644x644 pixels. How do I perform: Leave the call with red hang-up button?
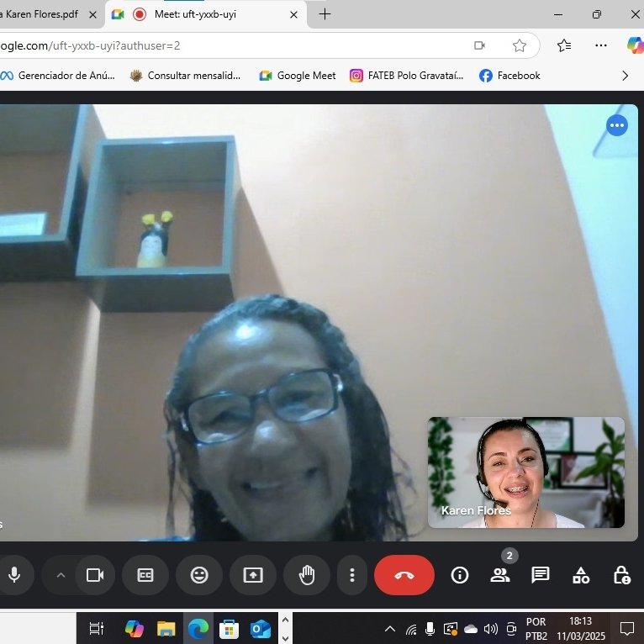point(404,575)
